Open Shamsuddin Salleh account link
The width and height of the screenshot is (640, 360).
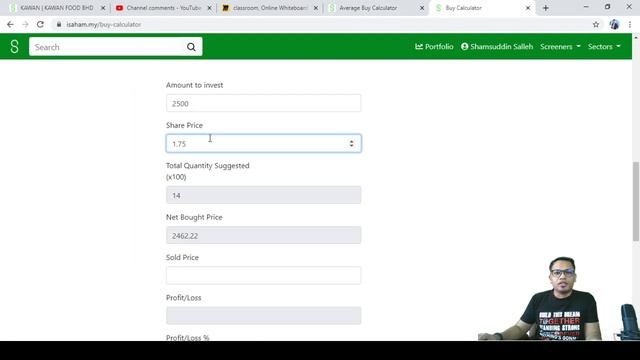tap(497, 47)
